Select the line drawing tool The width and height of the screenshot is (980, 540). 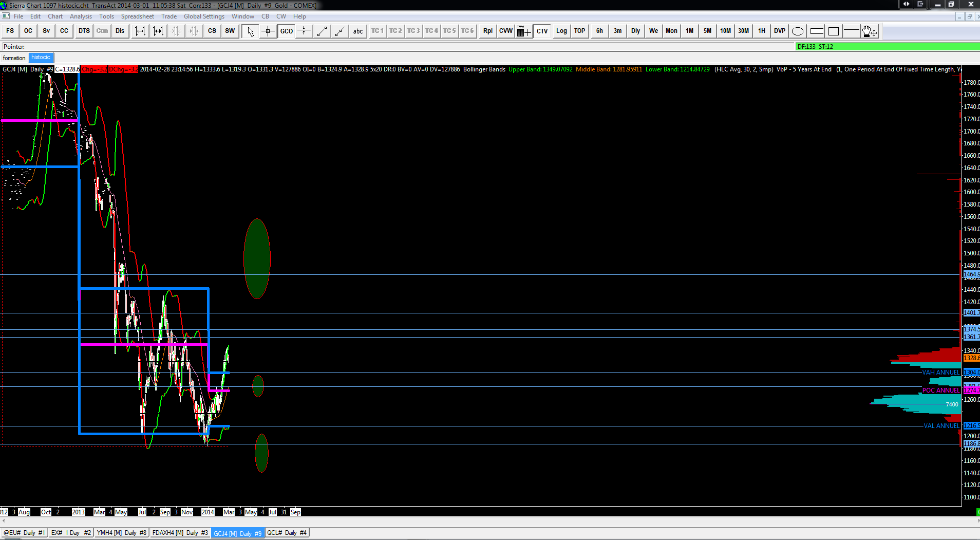pyautogui.click(x=322, y=31)
